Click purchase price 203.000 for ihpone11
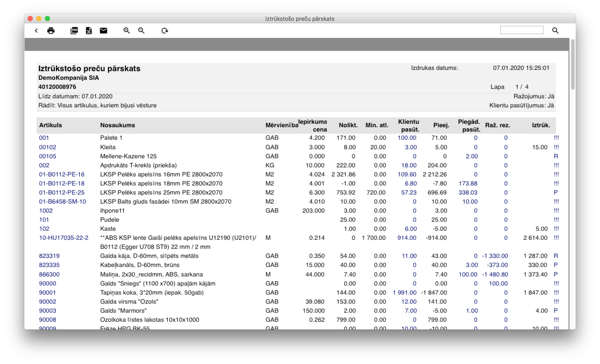This screenshot has height=364, width=600. pyautogui.click(x=313, y=211)
